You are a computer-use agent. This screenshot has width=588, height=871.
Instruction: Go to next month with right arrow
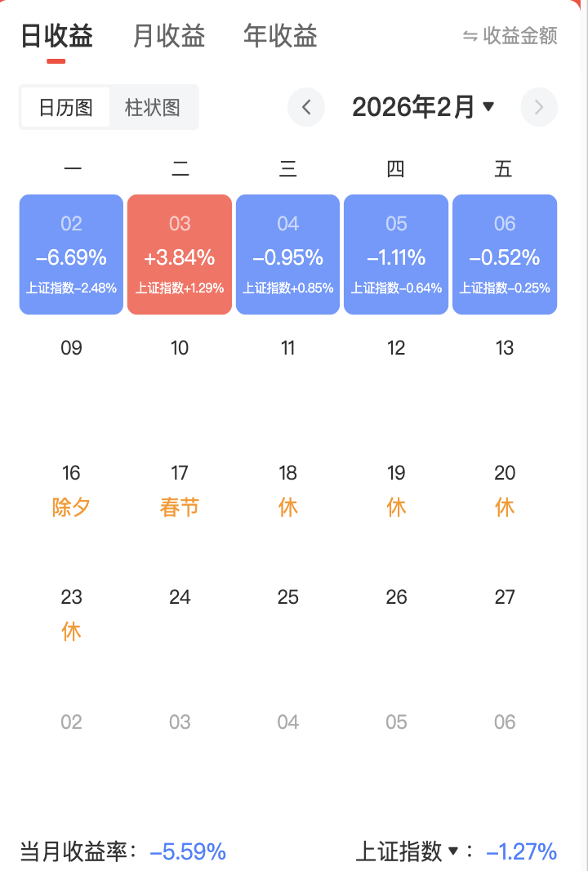[538, 107]
